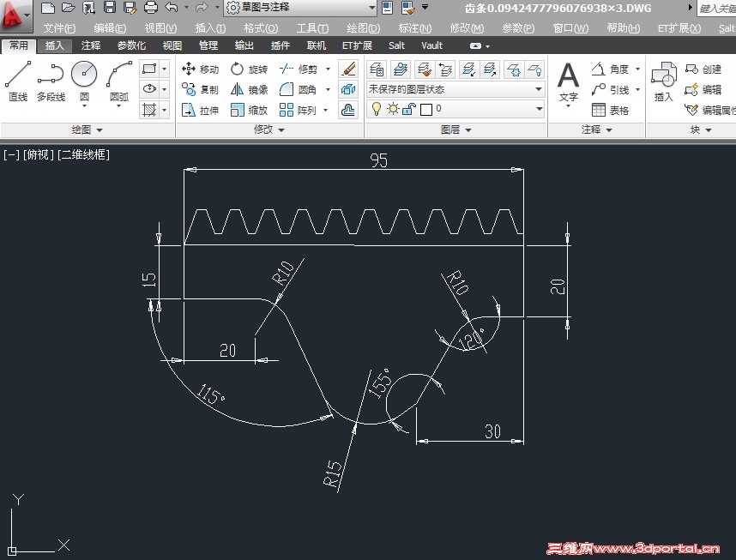The height and width of the screenshot is (560, 736).
Task: Select the Move (移动) tool
Action: (201, 69)
